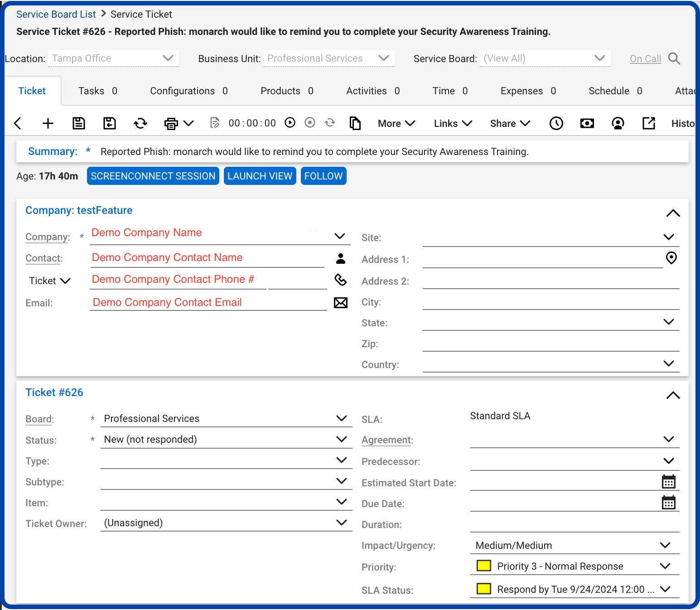Open the Service Board List breadcrumb link
Viewport: 700px width, 610px height.
(x=56, y=14)
